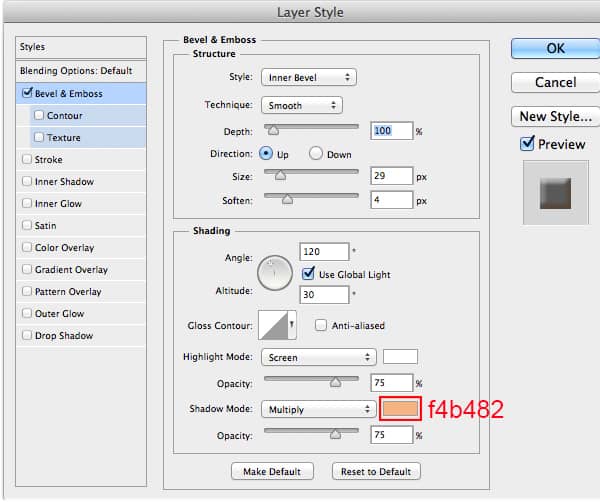
Task: Click the OK button
Action: 555,48
